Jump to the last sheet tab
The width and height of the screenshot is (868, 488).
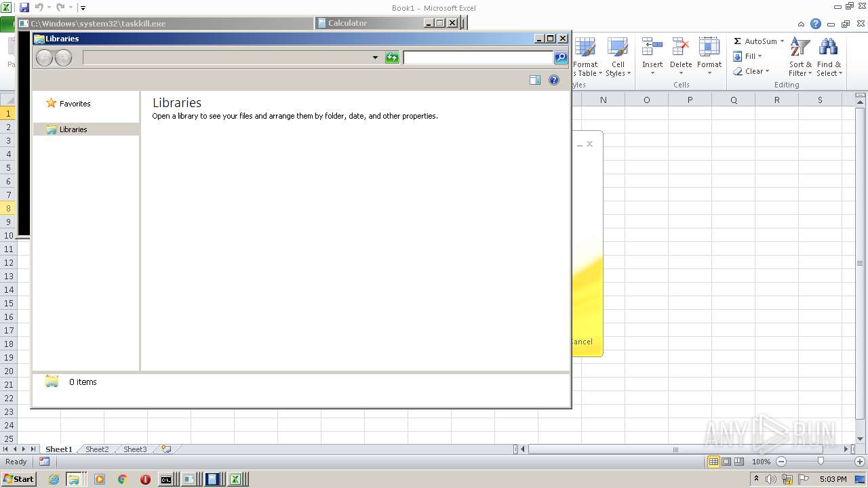pos(33,449)
